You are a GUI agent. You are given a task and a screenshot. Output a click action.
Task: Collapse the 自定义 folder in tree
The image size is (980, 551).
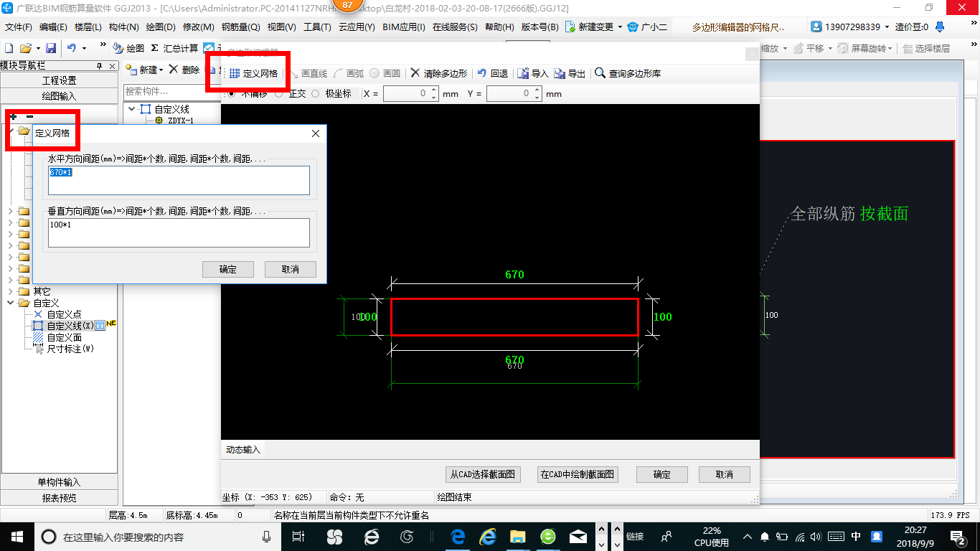[11, 303]
